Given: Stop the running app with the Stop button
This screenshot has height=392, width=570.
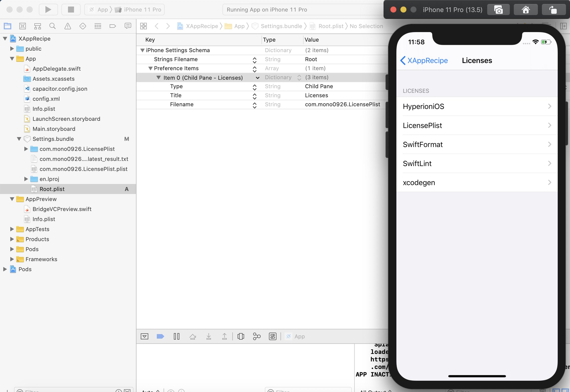Looking at the screenshot, I should click(x=71, y=10).
